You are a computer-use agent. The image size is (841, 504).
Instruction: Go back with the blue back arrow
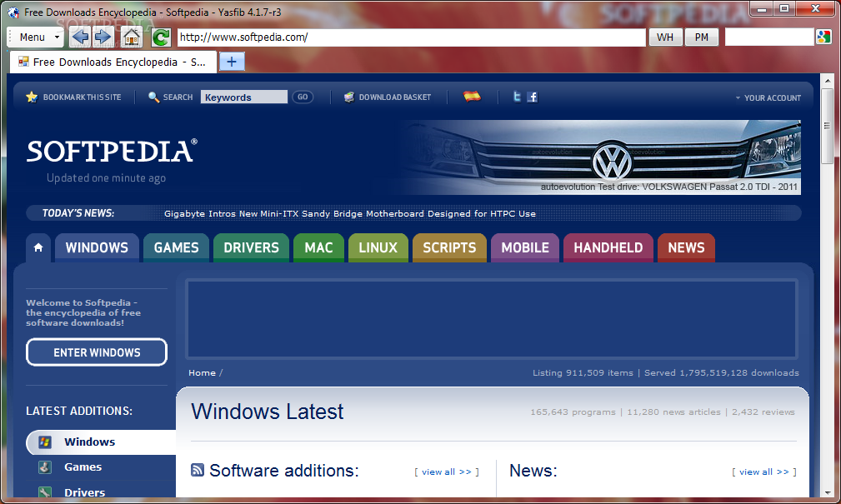pos(81,37)
